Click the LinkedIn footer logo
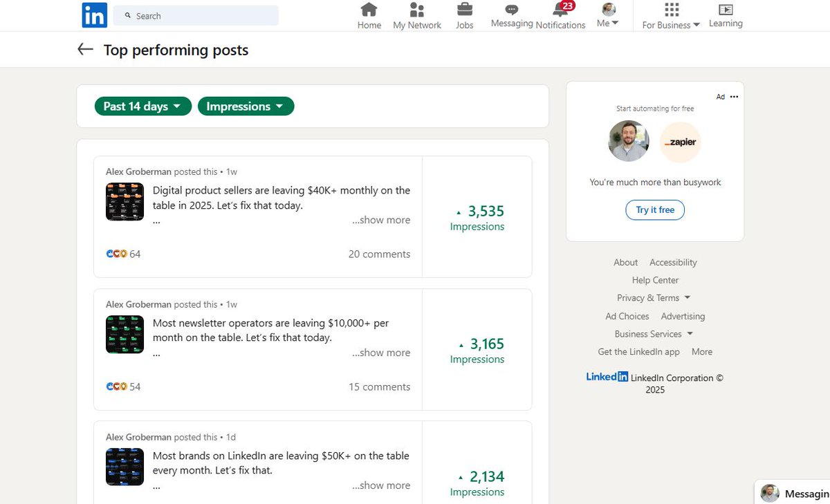The image size is (830, 504). click(x=607, y=377)
